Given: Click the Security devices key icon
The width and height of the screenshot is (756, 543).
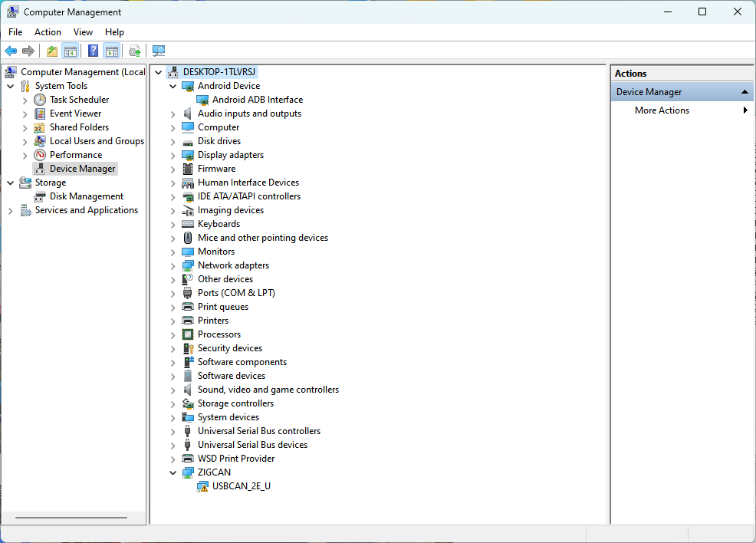Looking at the screenshot, I should [188, 349].
